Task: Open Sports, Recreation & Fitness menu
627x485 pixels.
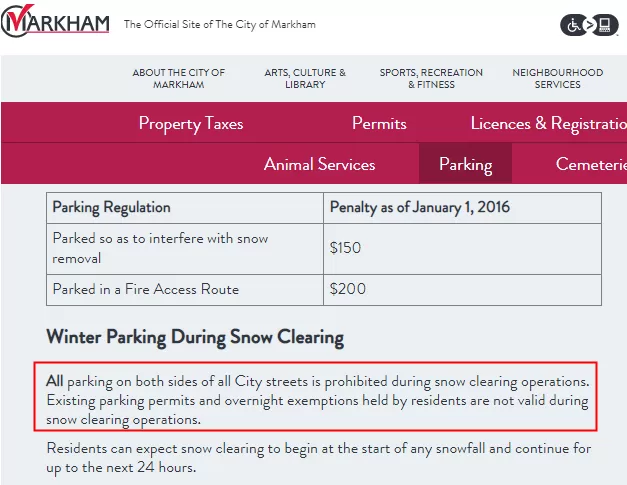Action: click(431, 78)
